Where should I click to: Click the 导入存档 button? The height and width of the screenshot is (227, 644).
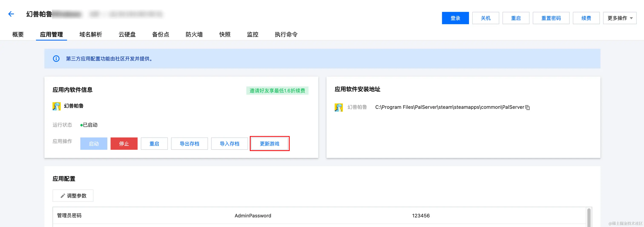tap(230, 144)
